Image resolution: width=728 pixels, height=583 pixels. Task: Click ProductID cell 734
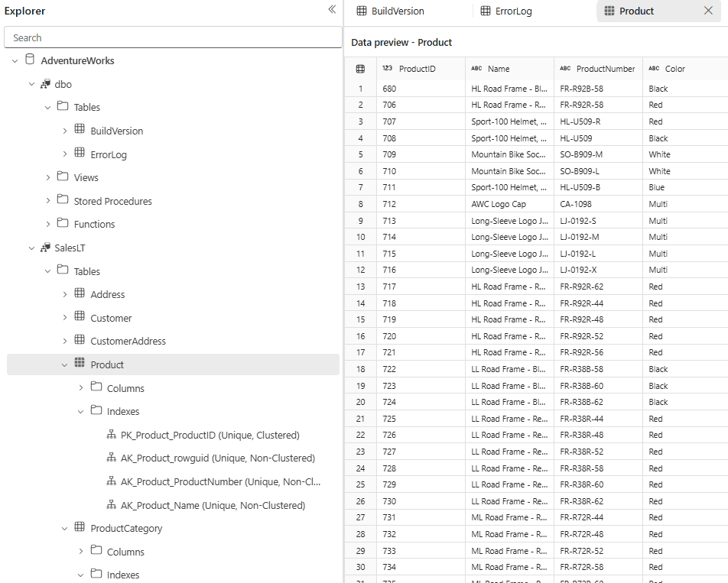(x=421, y=567)
